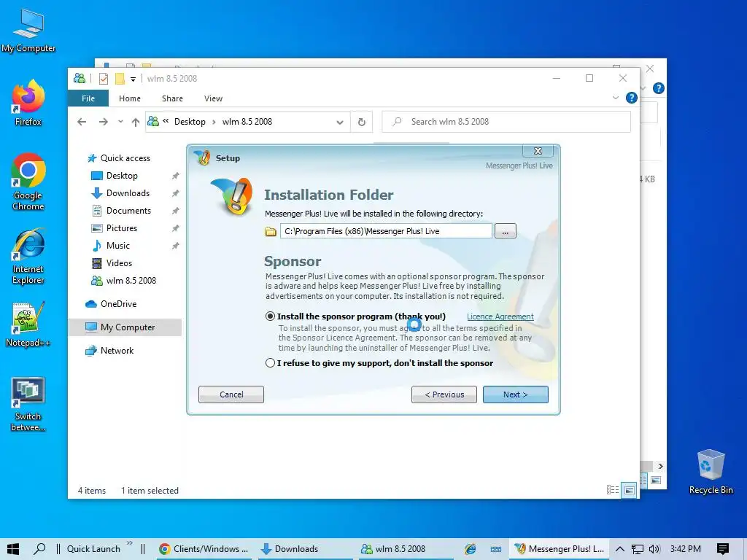Refresh the wlm 8.5 2008 folder
The width and height of the screenshot is (747, 560).
(x=362, y=122)
